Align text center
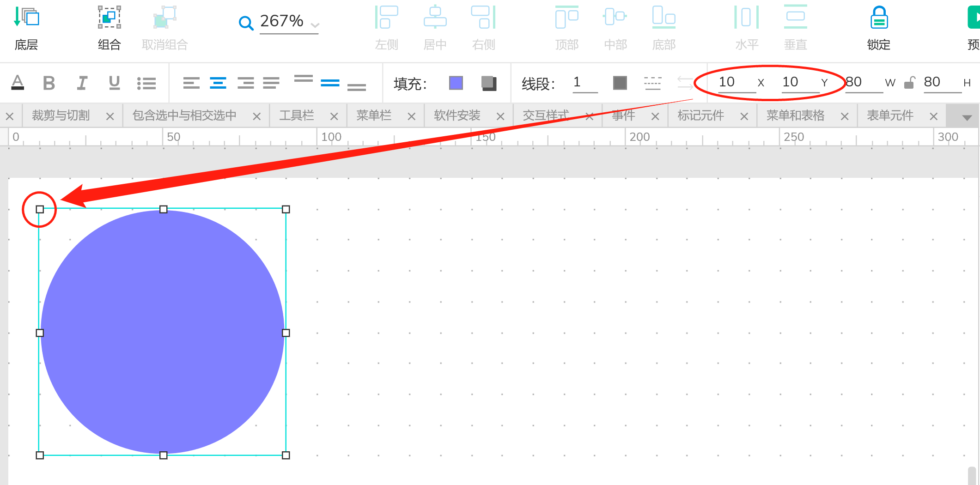Image resolution: width=980 pixels, height=485 pixels. [x=218, y=83]
